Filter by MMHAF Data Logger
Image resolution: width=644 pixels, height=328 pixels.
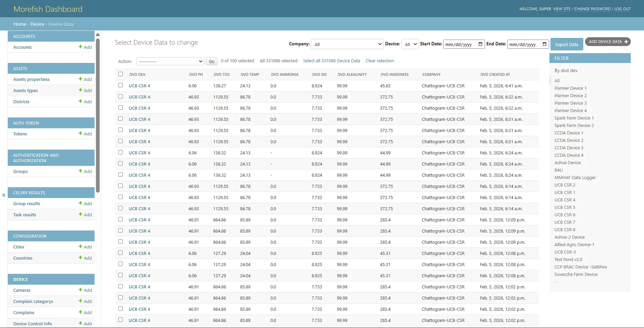pyautogui.click(x=575, y=177)
